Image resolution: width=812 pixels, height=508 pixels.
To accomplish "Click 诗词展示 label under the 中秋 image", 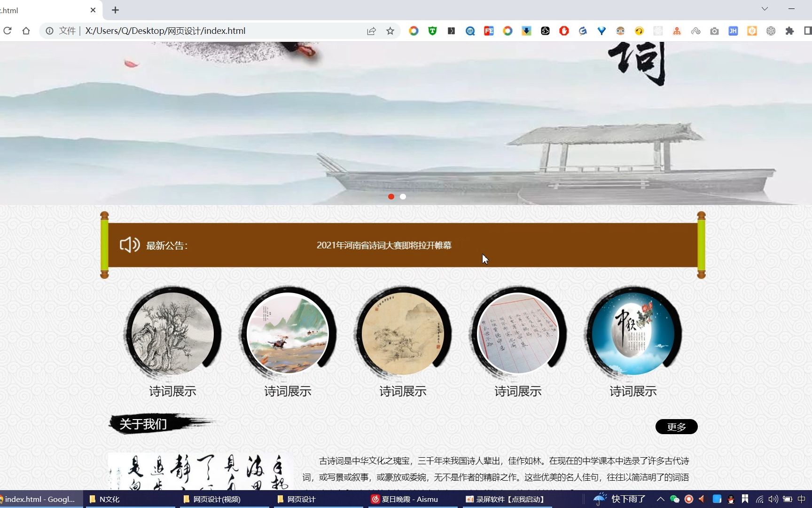I will click(633, 391).
